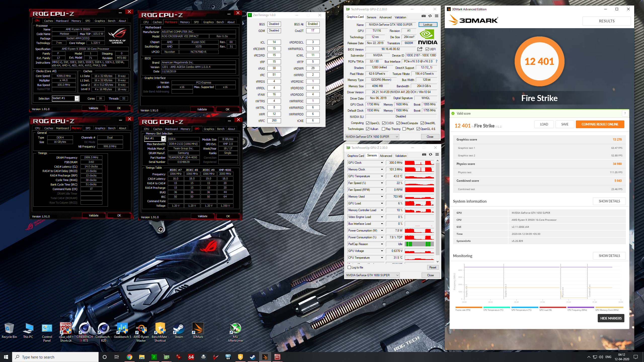Launch CINEBENCH R15 desktop icon
The height and width of the screenshot is (362, 644).
click(85, 332)
